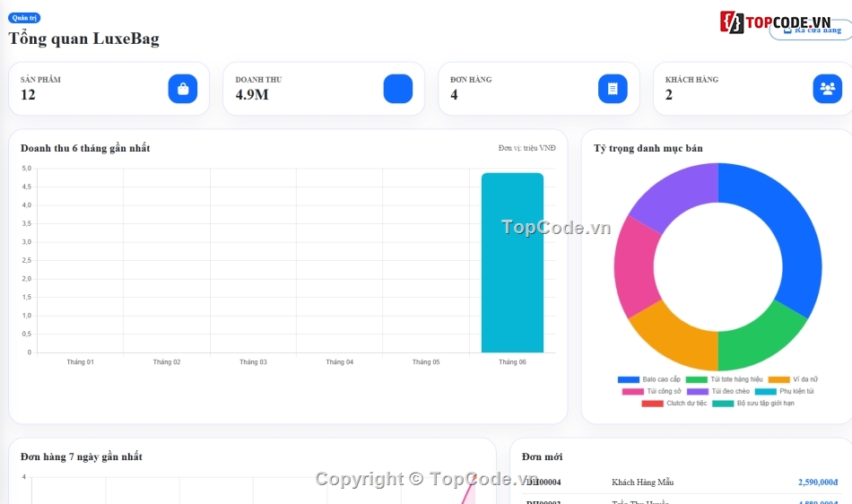Toggle Bộ sưu tập giới hạn legend swatch

pyautogui.click(x=723, y=404)
